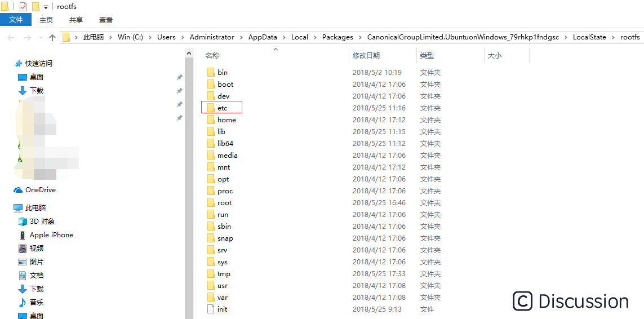The image size is (644, 319).
Task: Expand chevron after LocalState in address bar
Action: (614, 37)
